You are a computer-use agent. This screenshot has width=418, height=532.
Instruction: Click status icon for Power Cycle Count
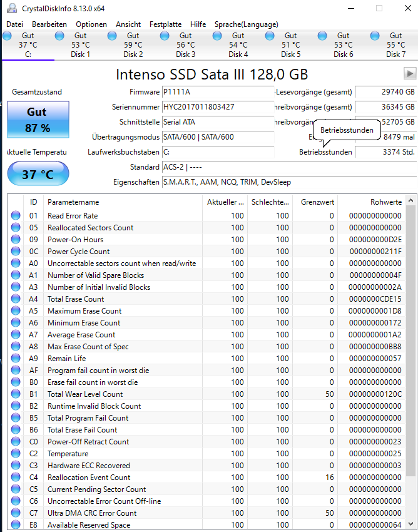[16, 251]
